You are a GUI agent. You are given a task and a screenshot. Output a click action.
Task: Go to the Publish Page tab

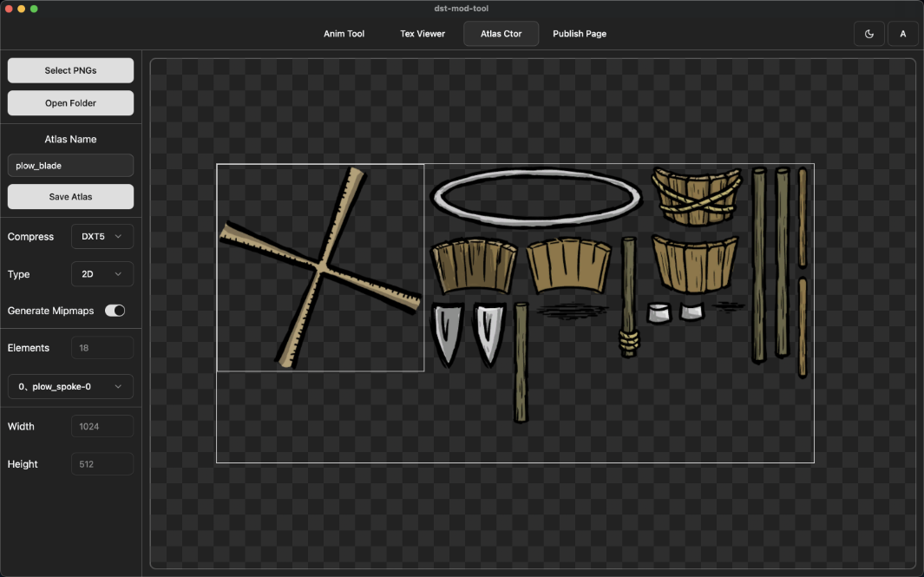[x=580, y=34]
